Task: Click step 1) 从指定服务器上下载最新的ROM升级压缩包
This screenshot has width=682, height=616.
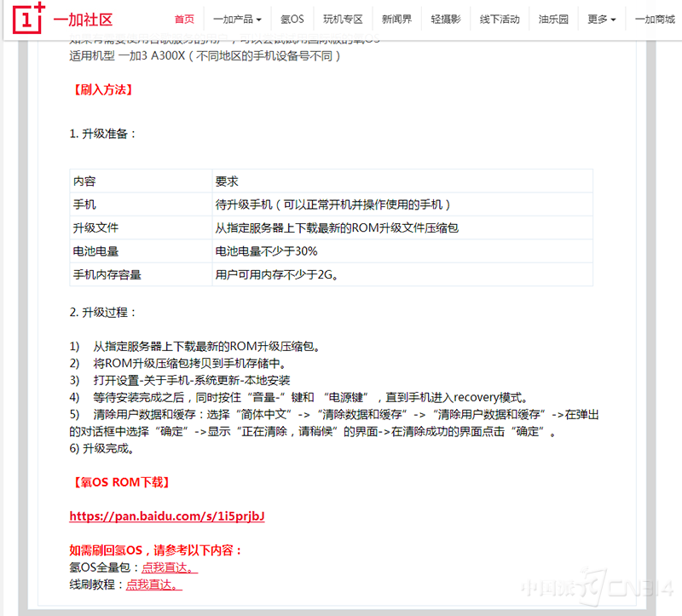Action: pyautogui.click(x=195, y=347)
